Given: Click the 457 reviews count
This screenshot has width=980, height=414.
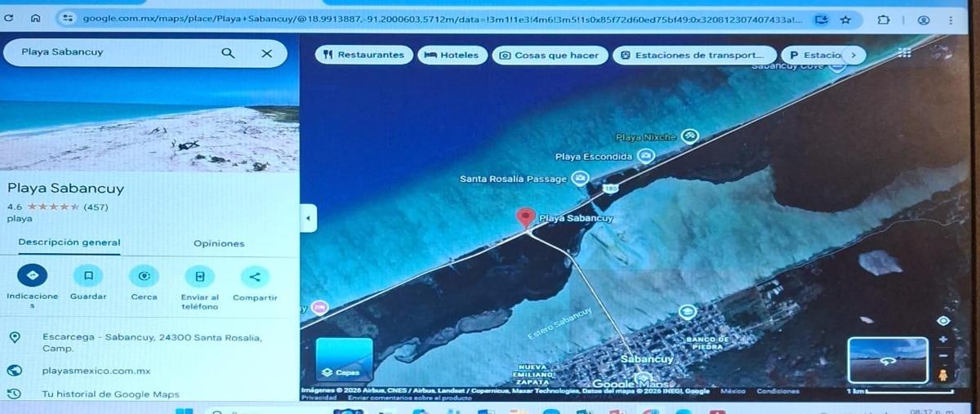Looking at the screenshot, I should [96, 207].
